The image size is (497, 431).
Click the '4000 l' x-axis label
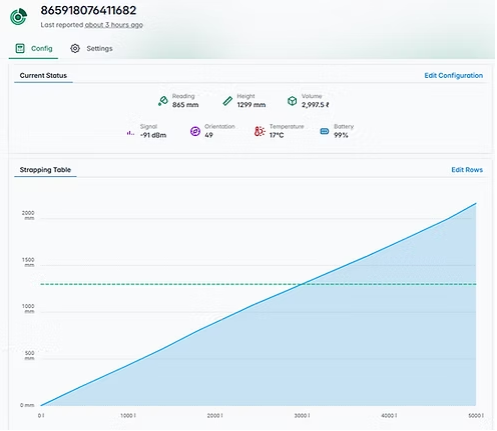pyautogui.click(x=389, y=416)
